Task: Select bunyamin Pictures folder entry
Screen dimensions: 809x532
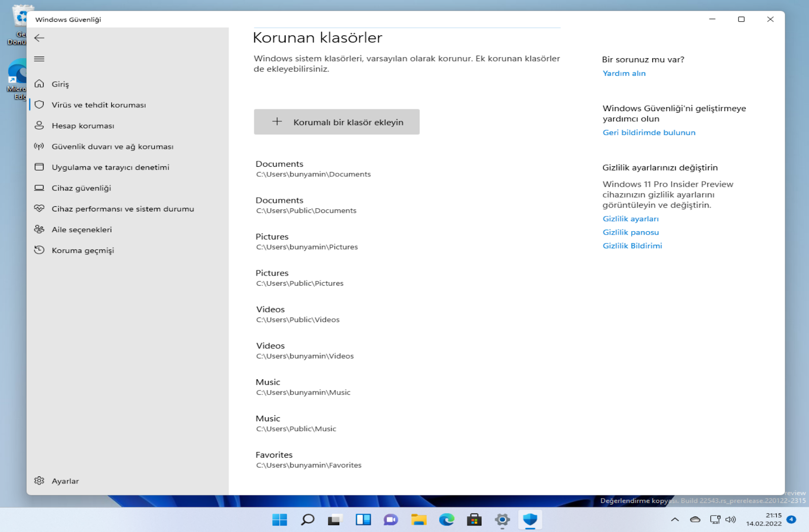Action: click(x=306, y=241)
